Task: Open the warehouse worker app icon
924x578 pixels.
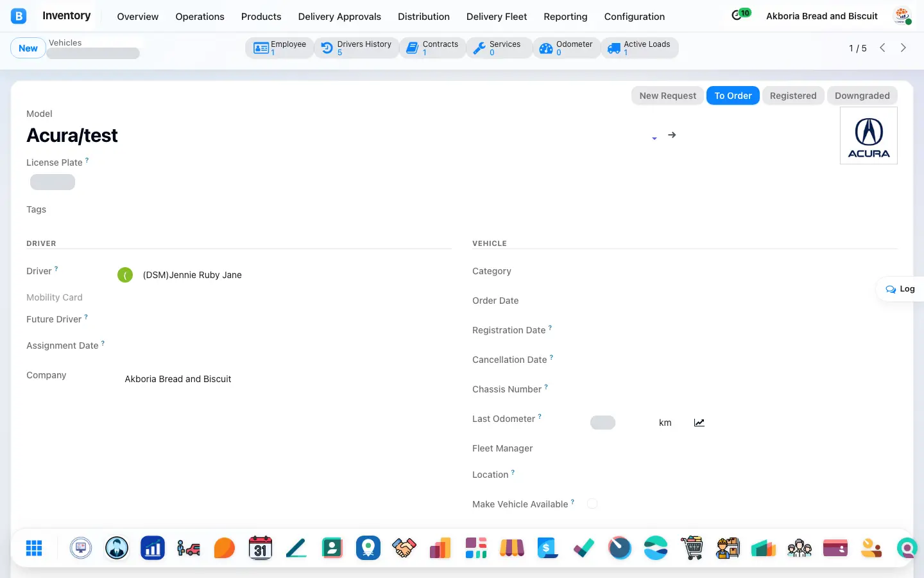Action: point(728,548)
